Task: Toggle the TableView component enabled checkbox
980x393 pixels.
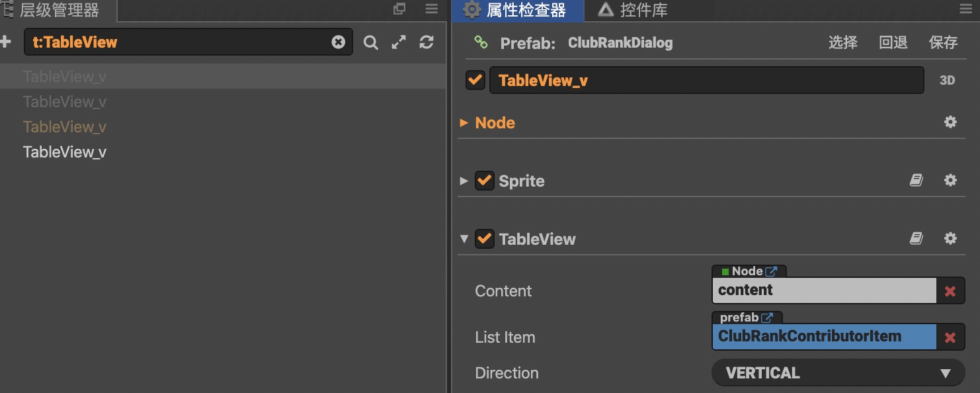Action: click(x=485, y=239)
